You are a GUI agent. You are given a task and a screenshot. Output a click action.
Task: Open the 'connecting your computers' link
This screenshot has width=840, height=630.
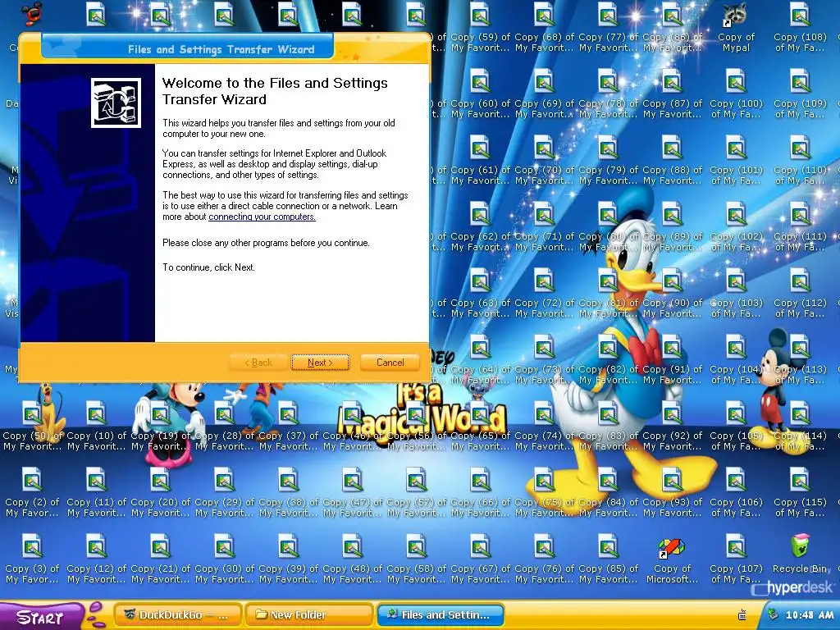coord(262,217)
